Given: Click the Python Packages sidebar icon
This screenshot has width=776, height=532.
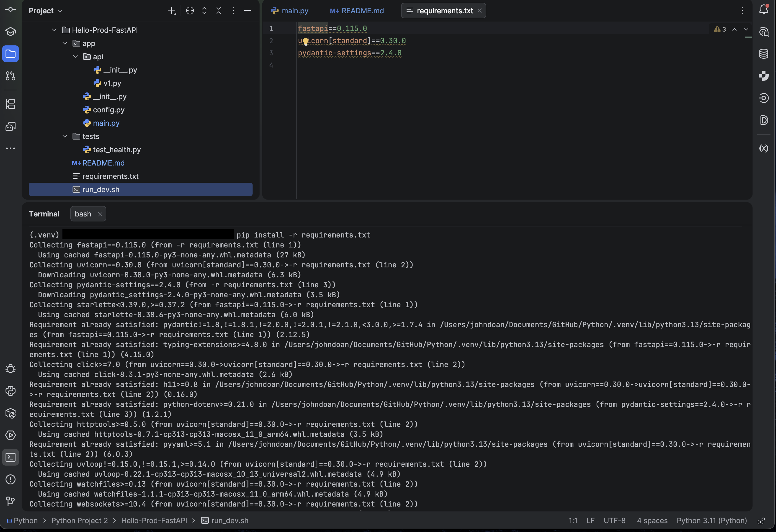Looking at the screenshot, I should click(x=10, y=413).
